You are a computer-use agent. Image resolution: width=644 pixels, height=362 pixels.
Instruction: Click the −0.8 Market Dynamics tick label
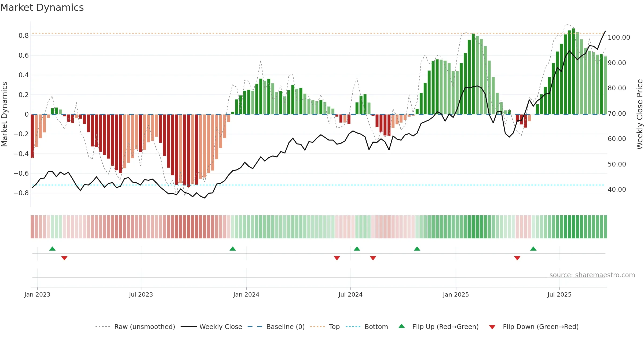pos(21,193)
